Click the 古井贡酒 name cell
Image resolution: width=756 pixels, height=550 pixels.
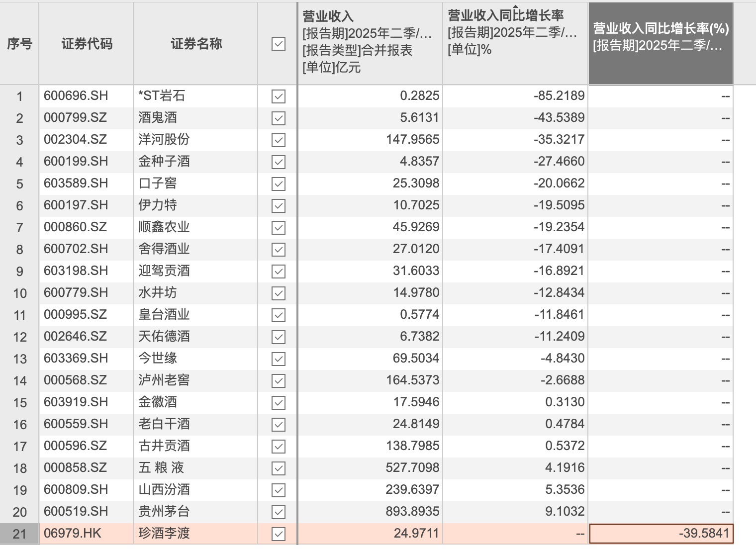point(164,446)
